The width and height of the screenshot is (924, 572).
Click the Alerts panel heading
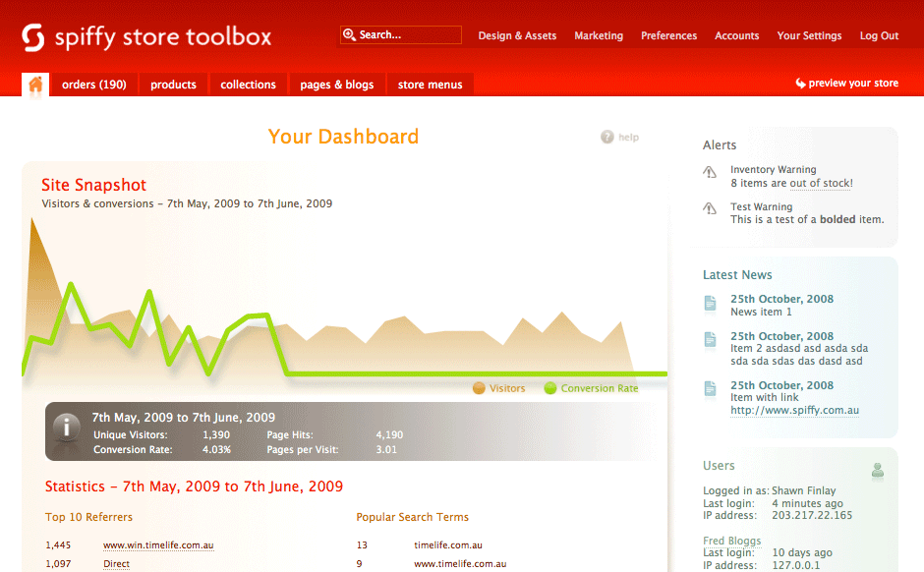[x=720, y=144]
